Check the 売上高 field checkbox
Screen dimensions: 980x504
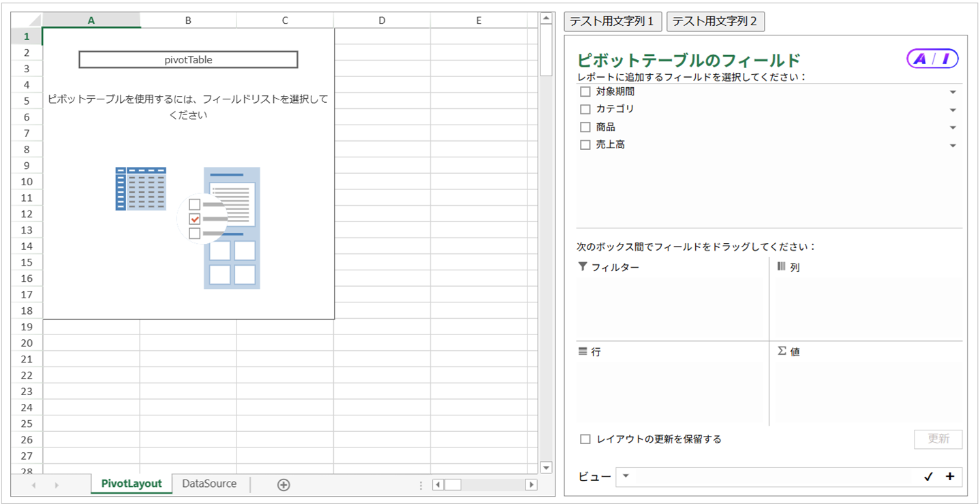point(585,145)
